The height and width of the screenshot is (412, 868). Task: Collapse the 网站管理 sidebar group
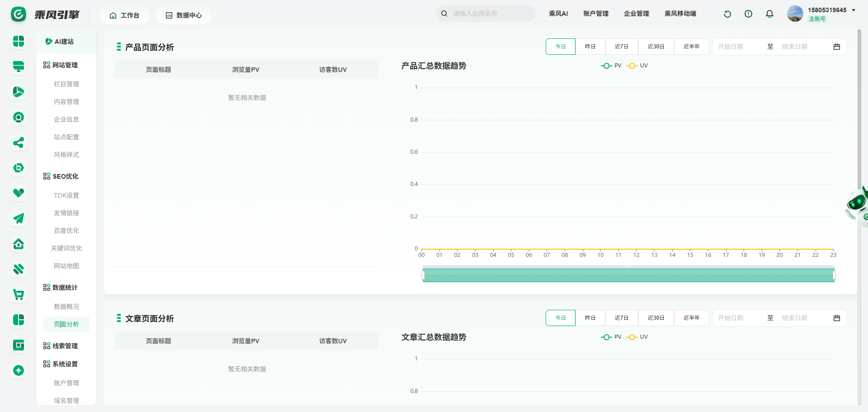(x=65, y=65)
